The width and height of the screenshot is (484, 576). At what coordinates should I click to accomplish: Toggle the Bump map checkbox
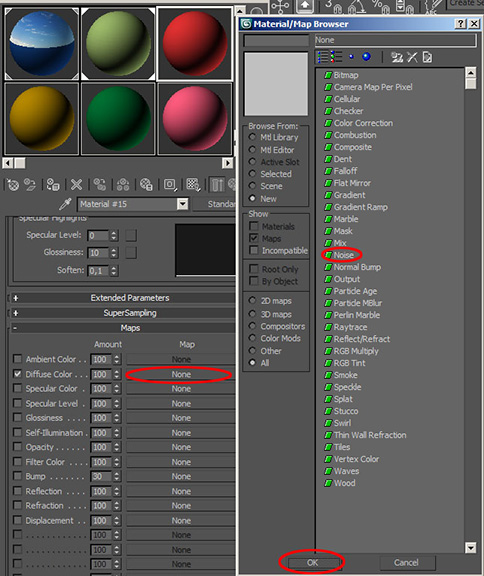click(x=17, y=476)
